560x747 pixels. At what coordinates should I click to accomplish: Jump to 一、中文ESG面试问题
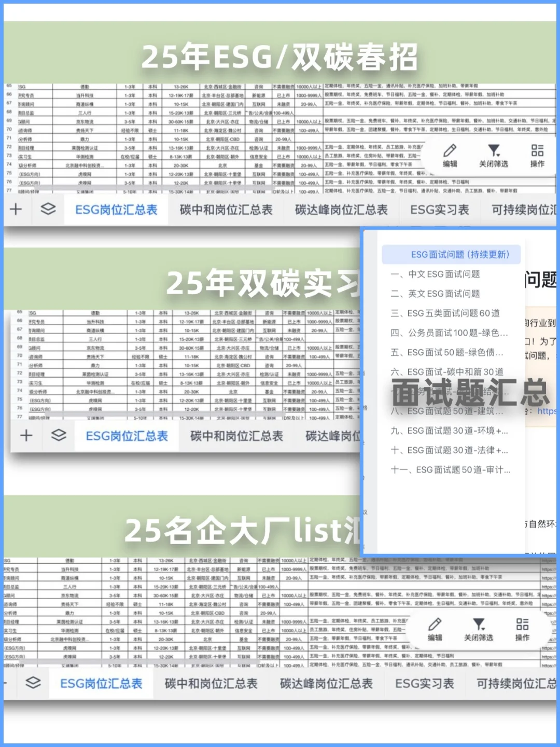coord(436,274)
